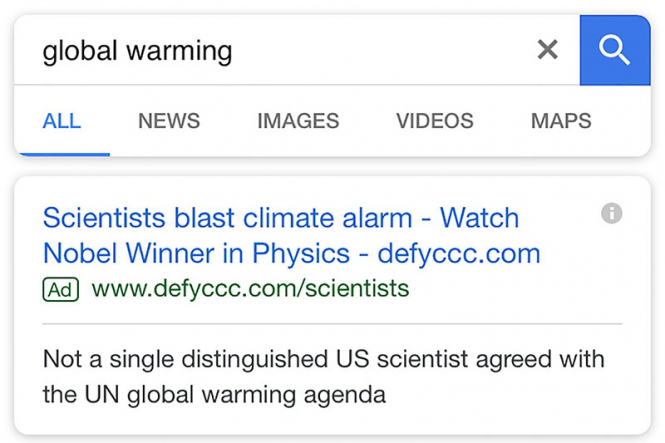Screen dimensions: 665x443
Task: Open the gray info circle on the ad
Action: (x=612, y=213)
